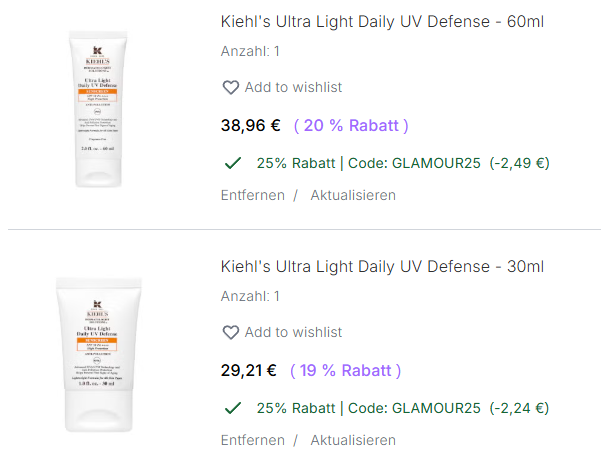Screen dimensions: 601x454
Task: Click the 29,21 € price
Action: tap(249, 371)
